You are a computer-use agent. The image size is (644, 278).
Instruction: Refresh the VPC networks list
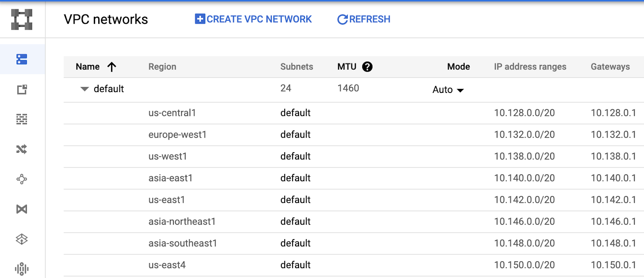(x=363, y=19)
